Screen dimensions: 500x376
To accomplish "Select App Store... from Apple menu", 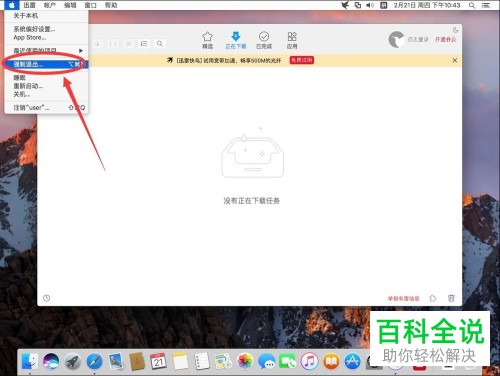I will coord(46,37).
